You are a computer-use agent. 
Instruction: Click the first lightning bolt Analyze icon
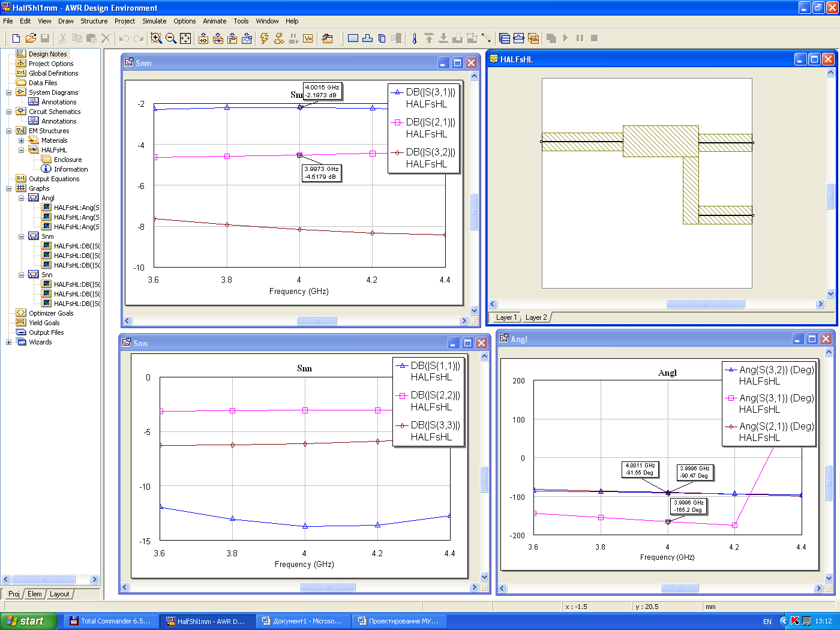click(264, 38)
